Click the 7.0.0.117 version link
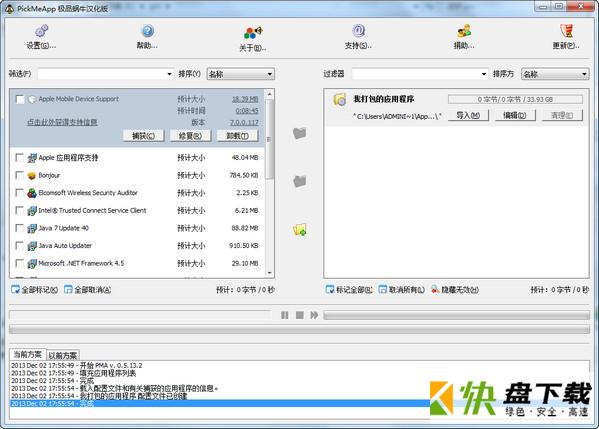Screen dimensions: 599x429 pyautogui.click(x=244, y=123)
